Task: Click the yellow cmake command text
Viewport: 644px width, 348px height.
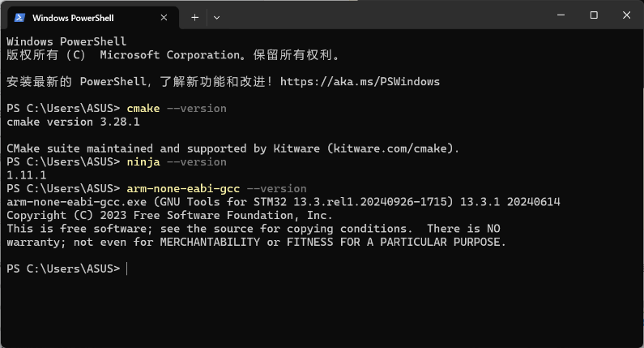Action: tap(143, 108)
